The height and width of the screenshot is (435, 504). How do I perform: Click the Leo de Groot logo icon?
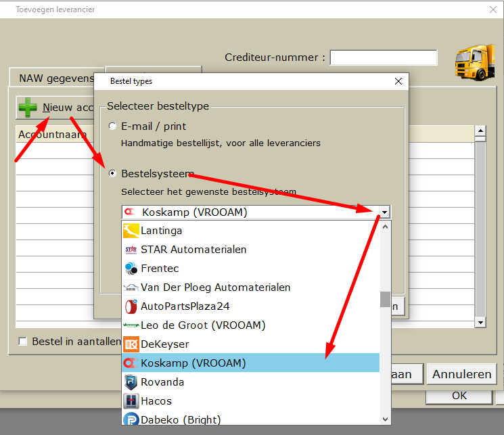pyautogui.click(x=131, y=325)
